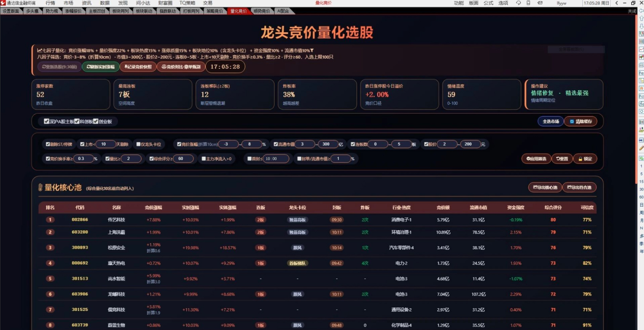Apply filters with 应用筛选 button
This screenshot has height=330, width=644.
pyautogui.click(x=536, y=159)
